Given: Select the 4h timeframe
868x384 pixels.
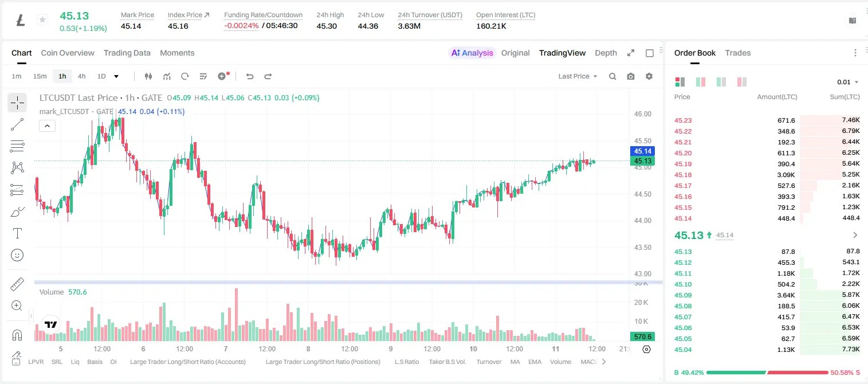Looking at the screenshot, I should pyautogui.click(x=82, y=76).
